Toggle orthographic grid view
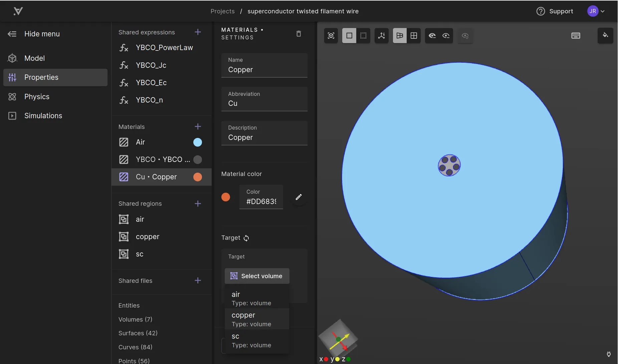 [x=414, y=36]
